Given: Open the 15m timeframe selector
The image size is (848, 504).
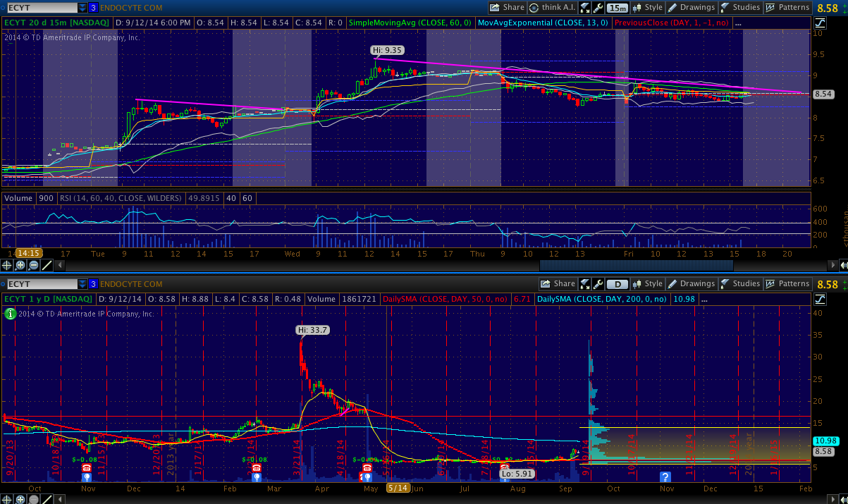Looking at the screenshot, I should [x=617, y=8].
